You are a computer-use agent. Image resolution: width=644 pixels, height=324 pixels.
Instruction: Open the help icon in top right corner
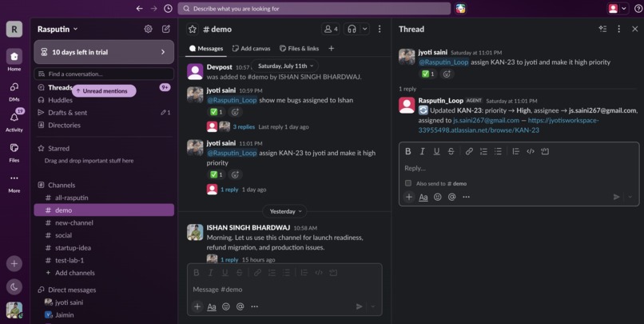pyautogui.click(x=638, y=9)
